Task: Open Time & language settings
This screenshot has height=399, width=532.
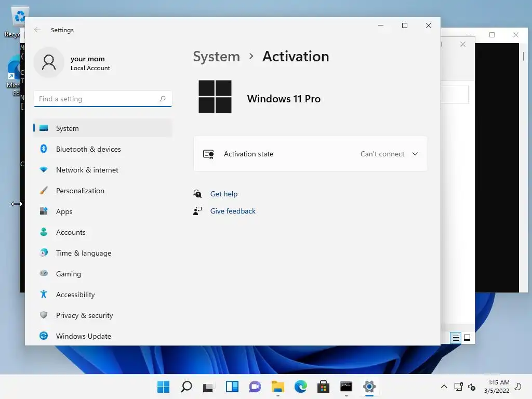Action: tap(103, 253)
